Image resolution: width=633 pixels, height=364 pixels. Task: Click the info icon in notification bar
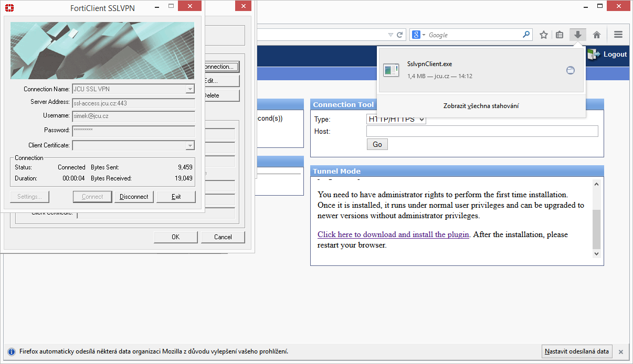pyautogui.click(x=12, y=351)
